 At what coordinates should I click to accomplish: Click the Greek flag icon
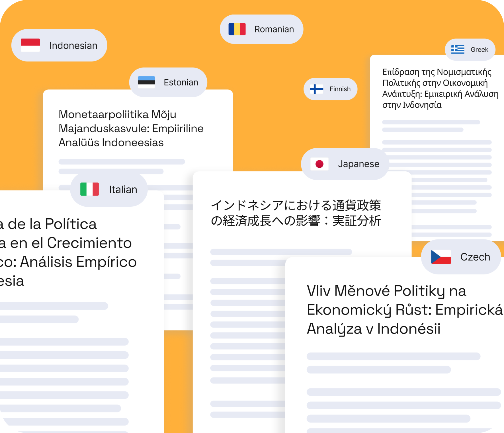[458, 49]
